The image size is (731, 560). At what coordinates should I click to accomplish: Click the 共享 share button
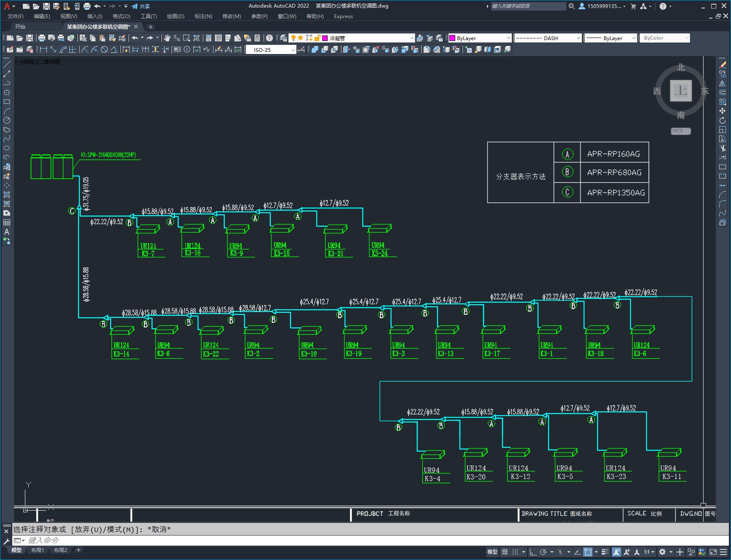click(141, 6)
